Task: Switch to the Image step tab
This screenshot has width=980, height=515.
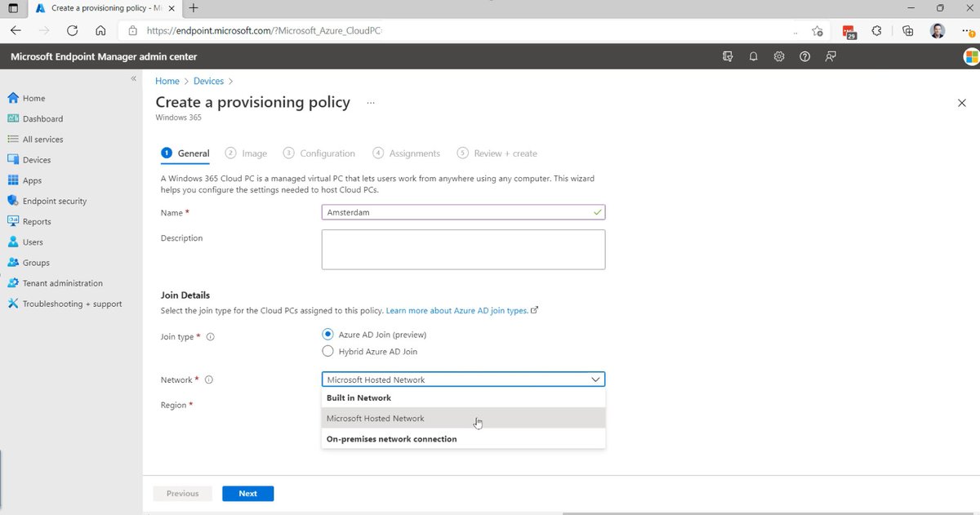Action: pos(247,153)
